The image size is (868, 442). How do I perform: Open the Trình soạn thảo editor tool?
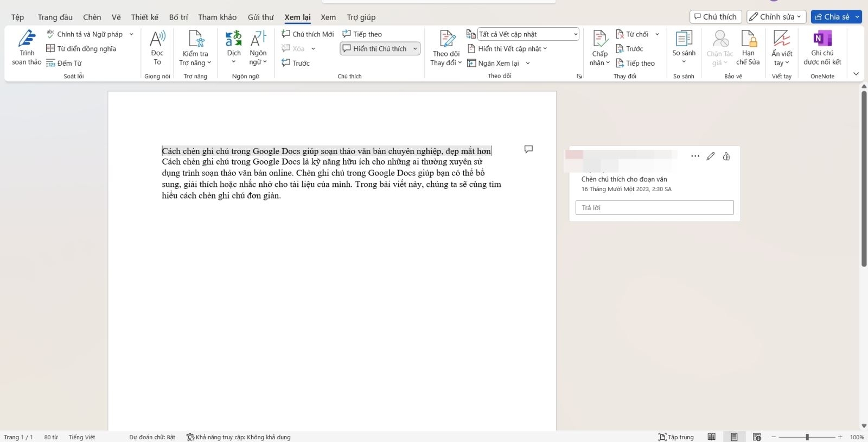(x=27, y=48)
